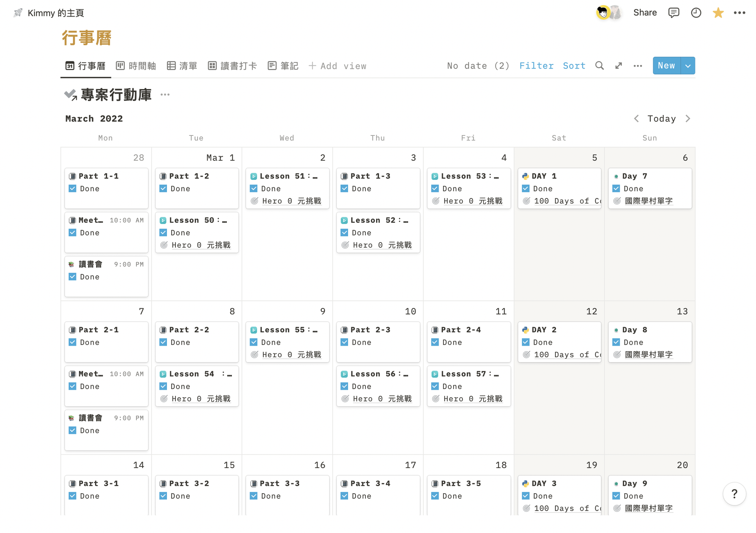Switch to the 讀書打卡 view tab
Viewport: 756px width, 533px height.
coord(232,66)
